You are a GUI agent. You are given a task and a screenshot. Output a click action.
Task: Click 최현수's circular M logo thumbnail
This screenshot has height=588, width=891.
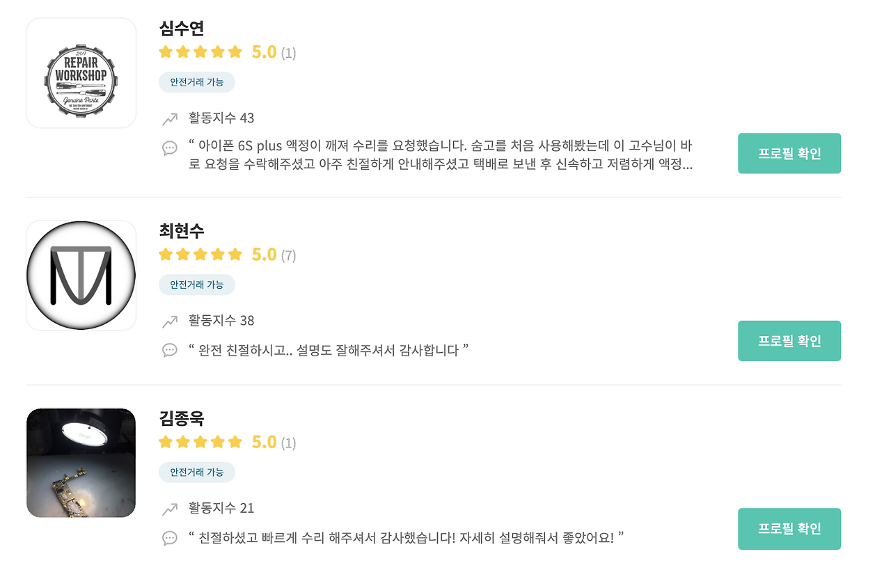click(81, 276)
